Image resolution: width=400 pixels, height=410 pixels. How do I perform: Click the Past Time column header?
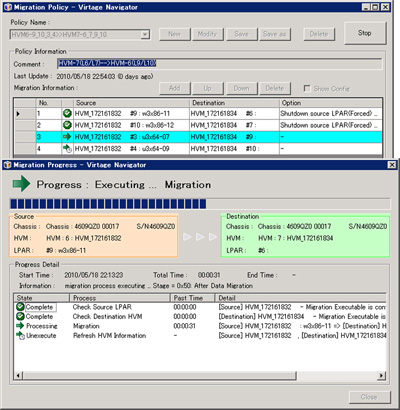pyautogui.click(x=193, y=298)
